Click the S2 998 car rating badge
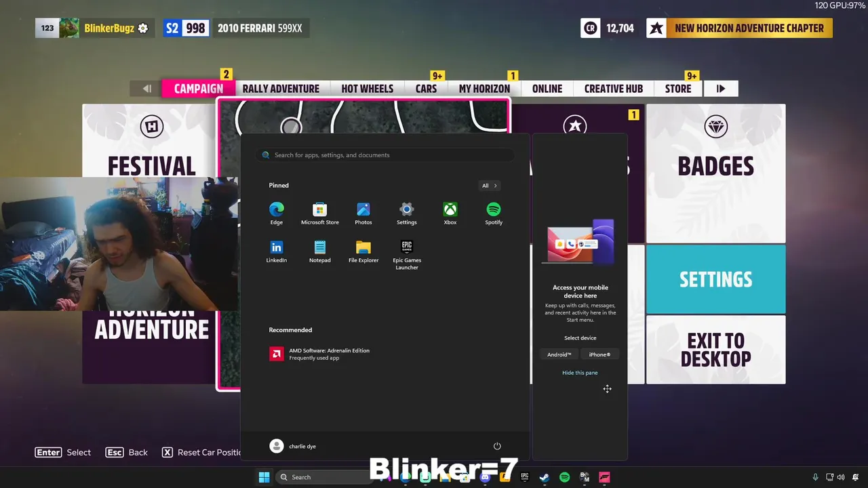Viewport: 868px width, 488px height. coord(186,28)
